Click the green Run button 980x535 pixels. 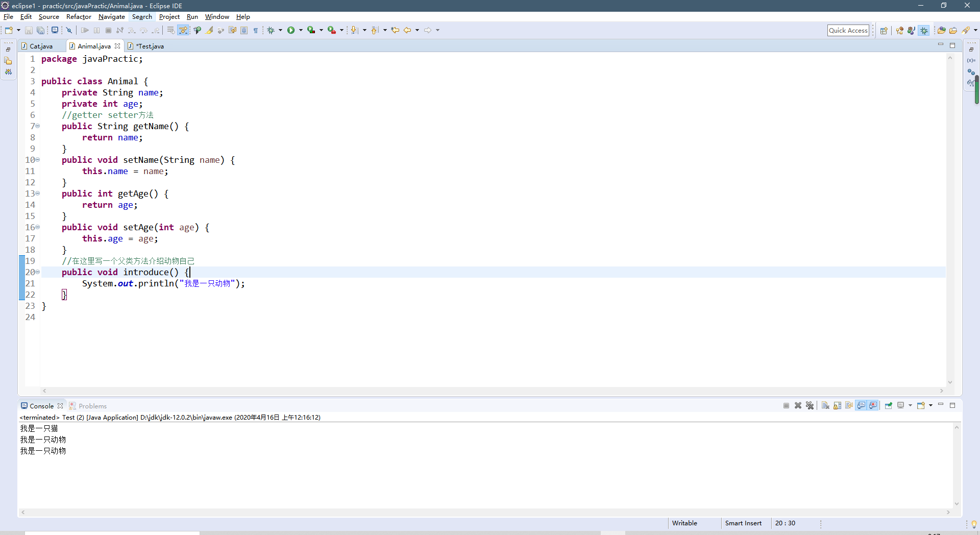point(290,31)
